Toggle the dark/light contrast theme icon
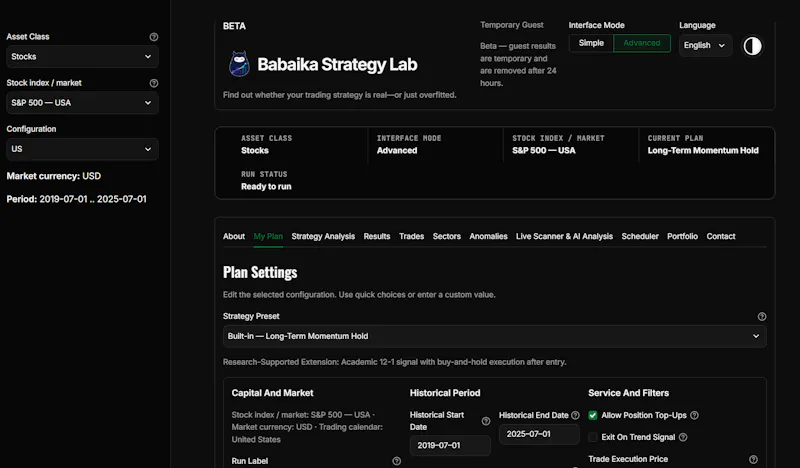The image size is (800, 468). 752,46
